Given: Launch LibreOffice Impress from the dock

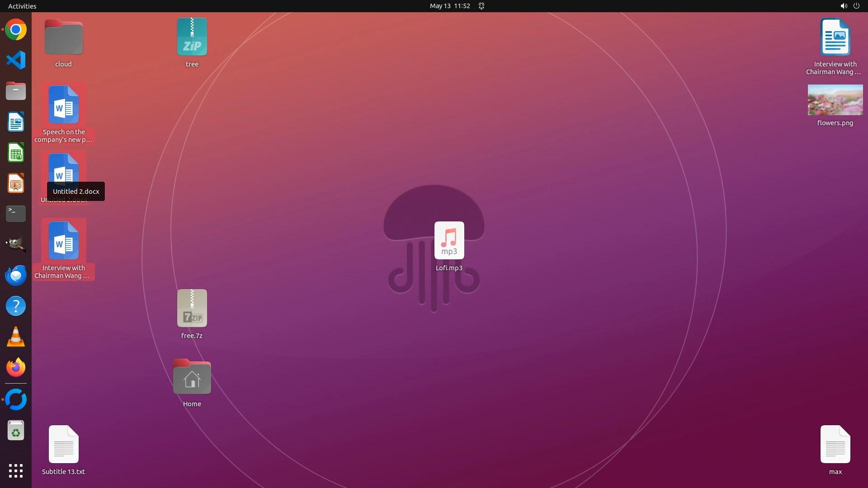Looking at the screenshot, I should [16, 183].
